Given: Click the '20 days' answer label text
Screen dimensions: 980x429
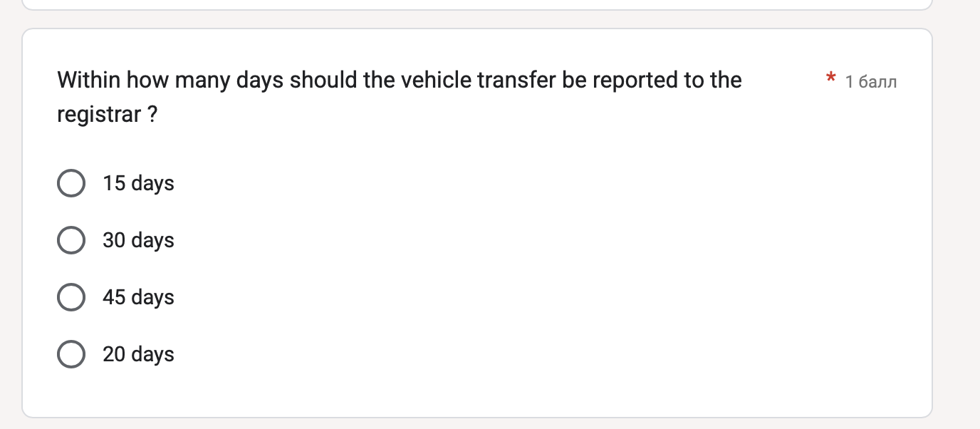Looking at the screenshot, I should [138, 355].
